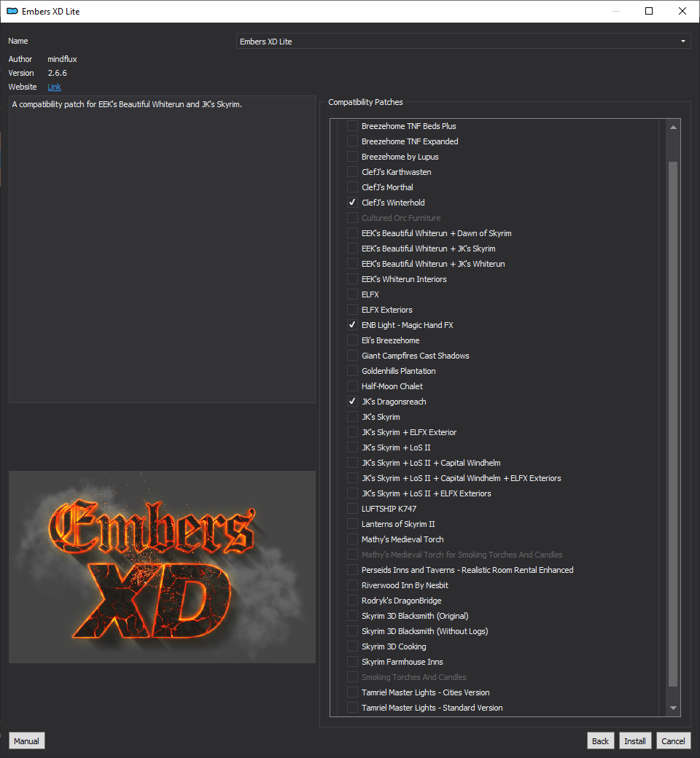Check Skyrim 3D Blacksmith (Original)

click(x=353, y=616)
